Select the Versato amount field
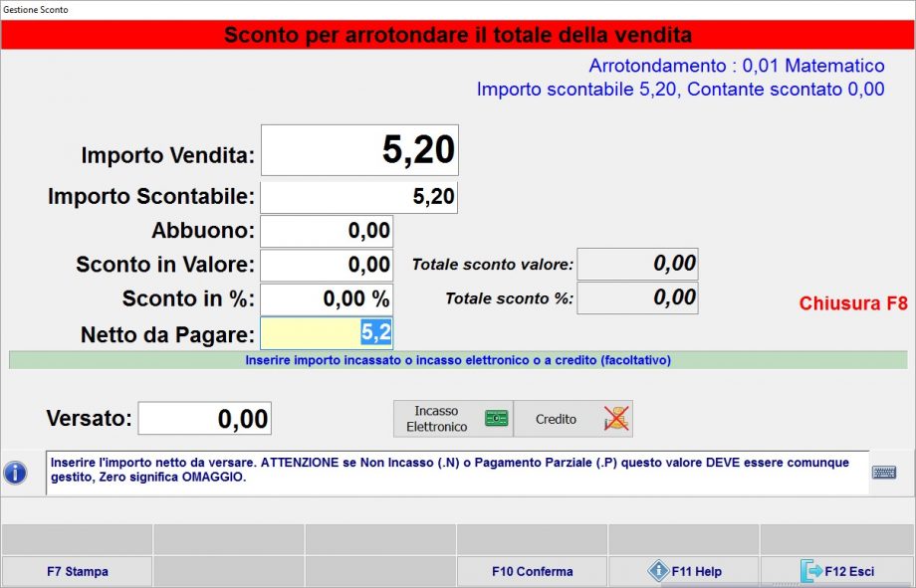 pos(204,418)
